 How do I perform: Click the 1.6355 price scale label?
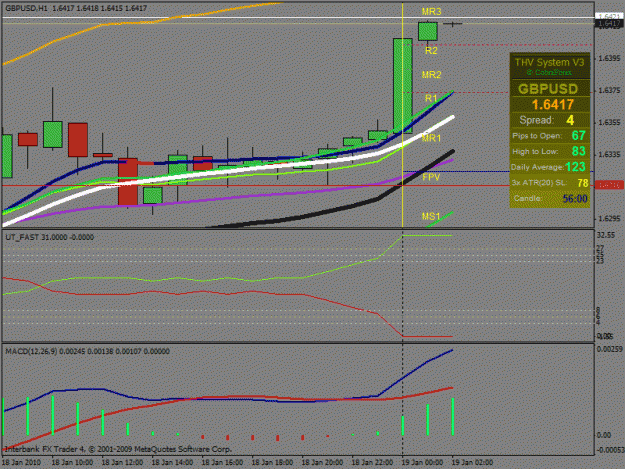pos(609,122)
